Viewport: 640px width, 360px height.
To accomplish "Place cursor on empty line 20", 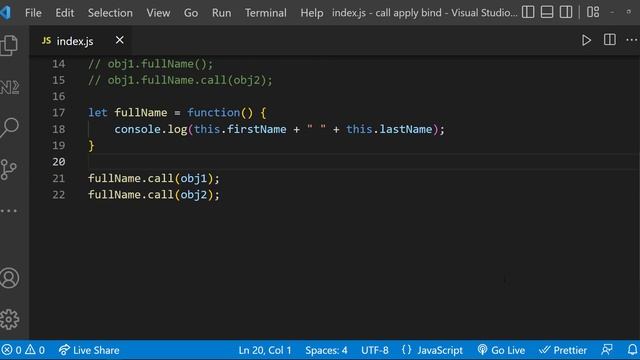I will [x=363, y=162].
